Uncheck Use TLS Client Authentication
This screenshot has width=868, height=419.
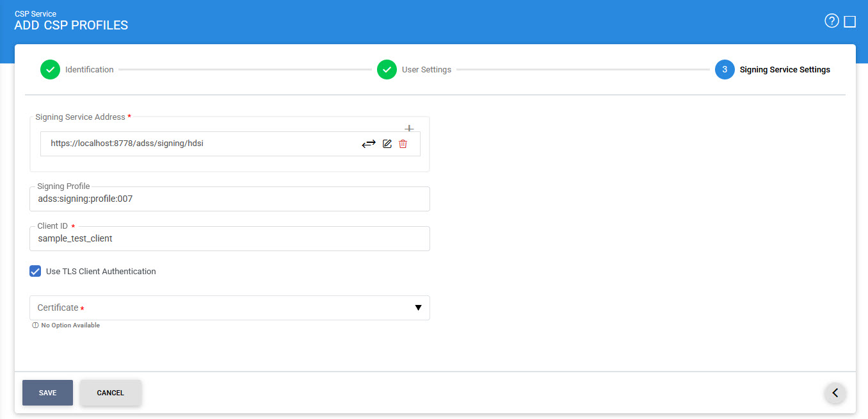[x=35, y=271]
